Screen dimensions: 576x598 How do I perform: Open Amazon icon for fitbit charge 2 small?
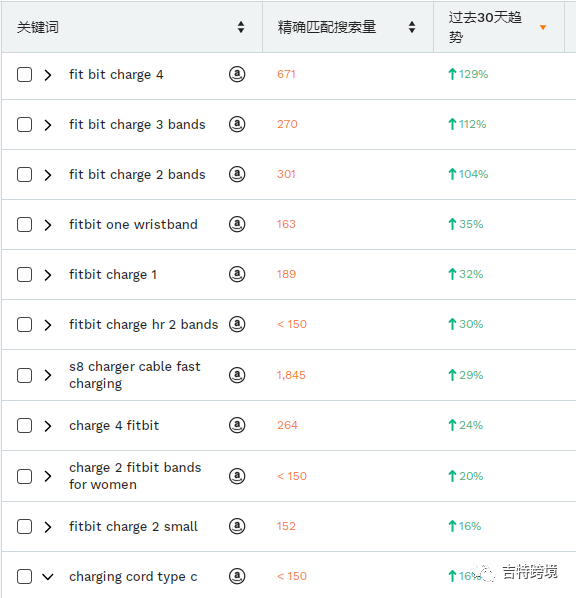[237, 526]
